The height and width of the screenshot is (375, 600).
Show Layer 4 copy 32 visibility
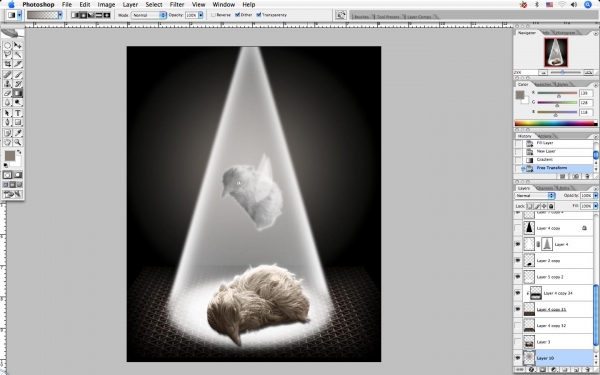click(x=518, y=326)
